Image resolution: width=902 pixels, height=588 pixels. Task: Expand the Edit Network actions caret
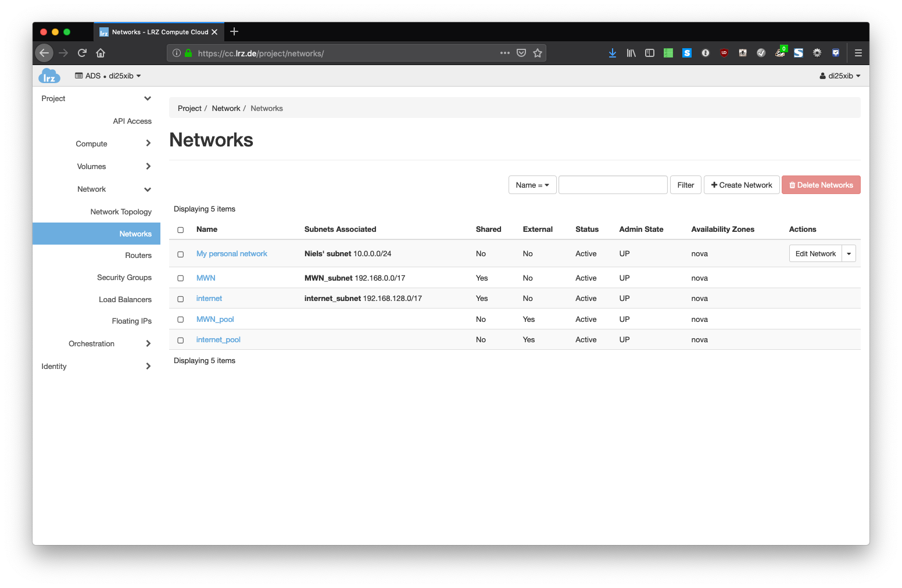point(849,254)
